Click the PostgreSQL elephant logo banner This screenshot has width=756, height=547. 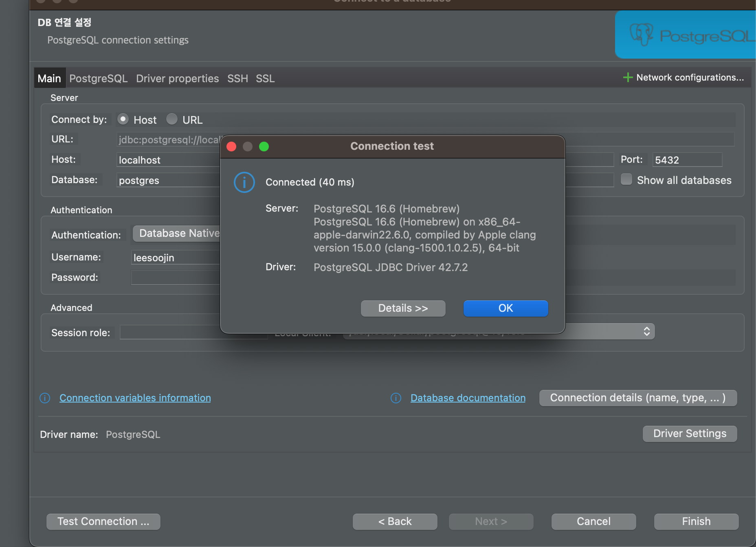pyautogui.click(x=686, y=35)
